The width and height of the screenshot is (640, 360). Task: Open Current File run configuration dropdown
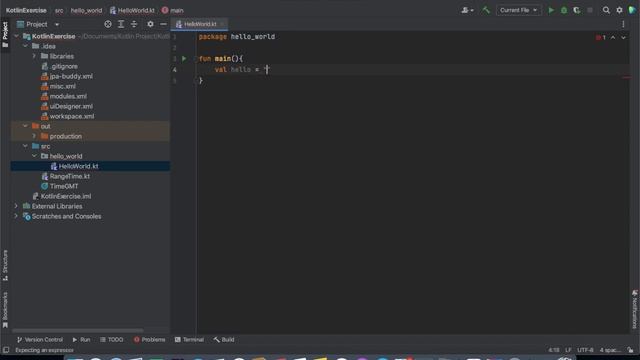[x=518, y=10]
